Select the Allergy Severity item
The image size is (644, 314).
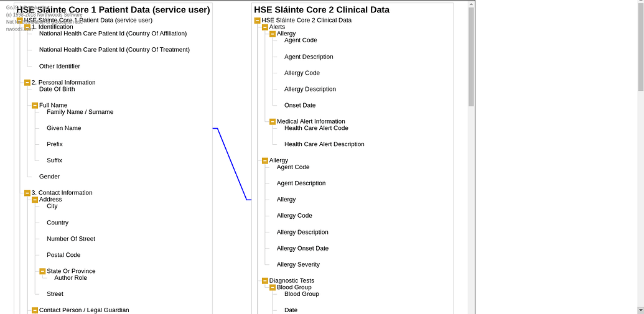[x=298, y=265]
